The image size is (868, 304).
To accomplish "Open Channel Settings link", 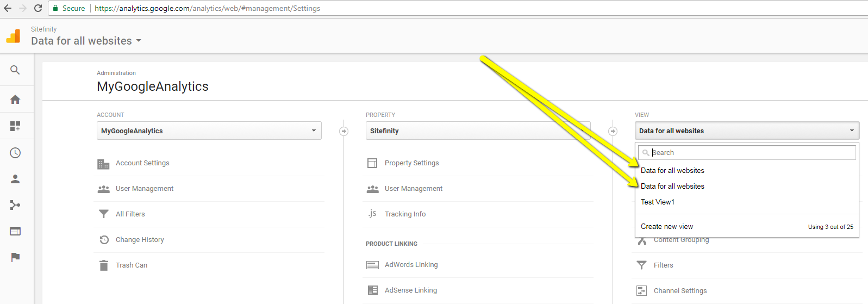I will 680,291.
